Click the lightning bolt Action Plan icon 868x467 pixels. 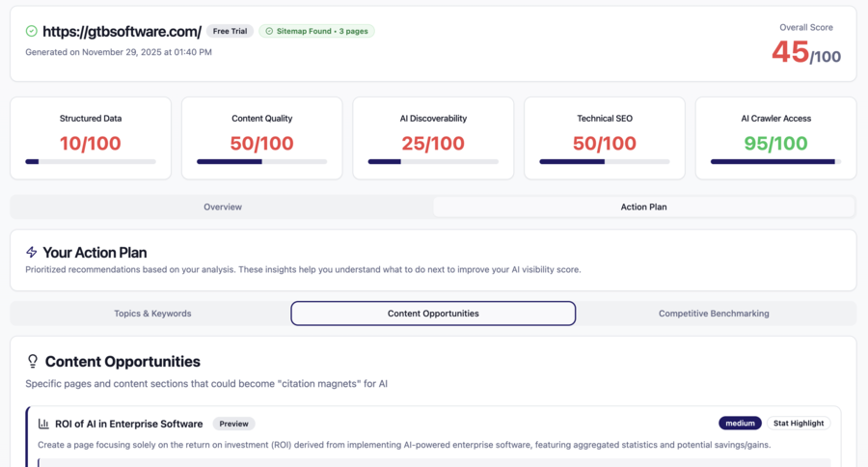click(32, 252)
